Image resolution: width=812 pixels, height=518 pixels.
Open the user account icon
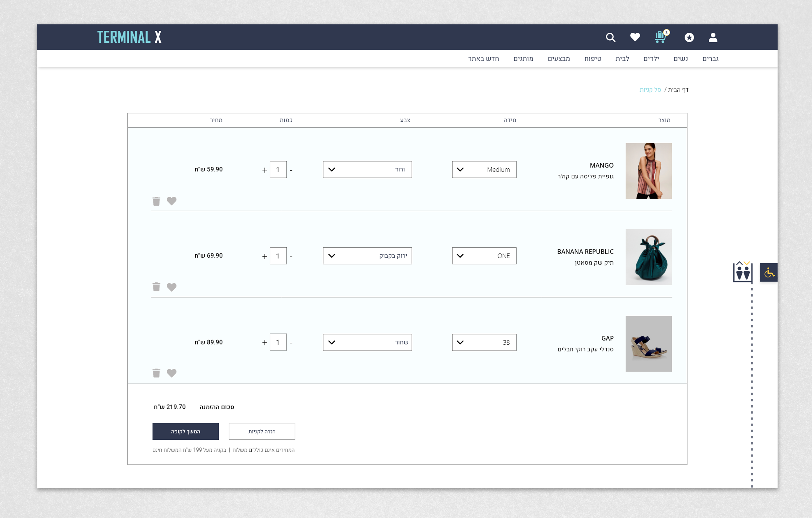[x=713, y=37]
